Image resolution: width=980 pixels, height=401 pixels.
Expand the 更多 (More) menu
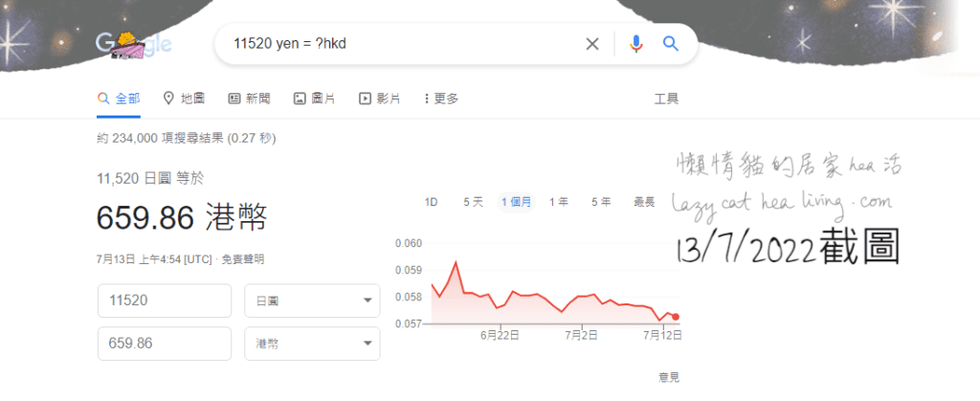pyautogui.click(x=440, y=99)
